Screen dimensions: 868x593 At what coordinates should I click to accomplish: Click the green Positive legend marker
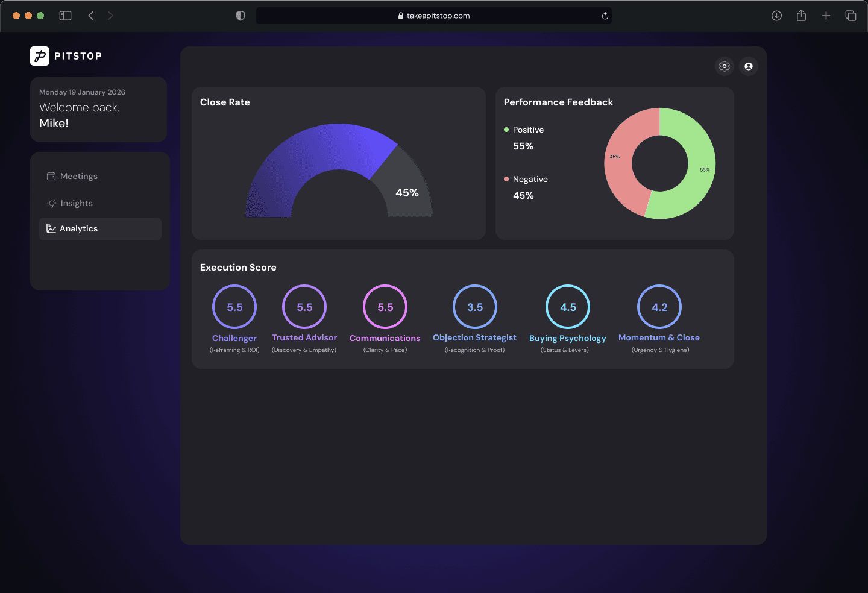point(507,130)
